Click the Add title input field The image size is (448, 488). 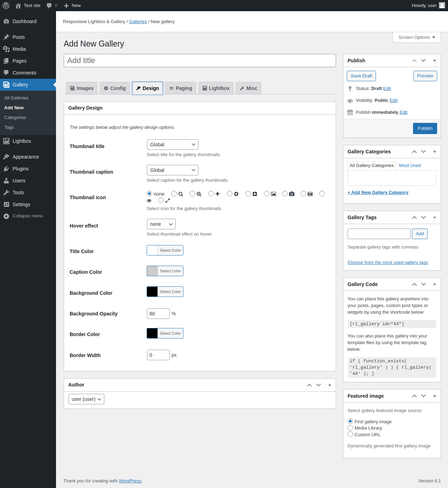pyautogui.click(x=199, y=61)
